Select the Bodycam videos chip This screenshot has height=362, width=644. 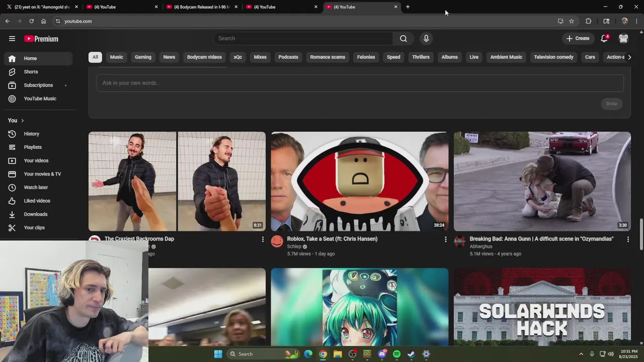click(204, 57)
